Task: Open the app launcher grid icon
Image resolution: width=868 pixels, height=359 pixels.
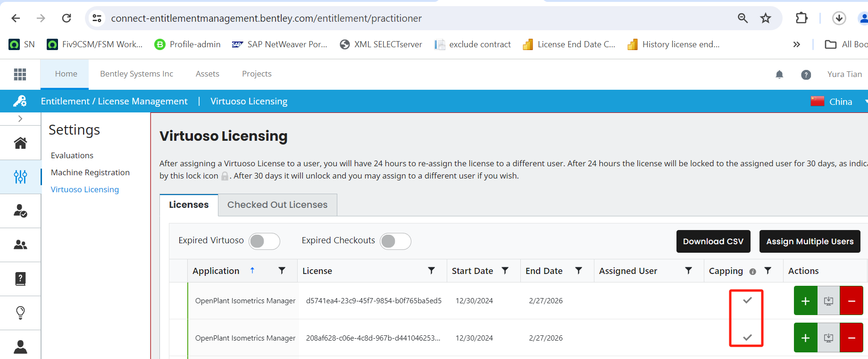Action: click(20, 74)
